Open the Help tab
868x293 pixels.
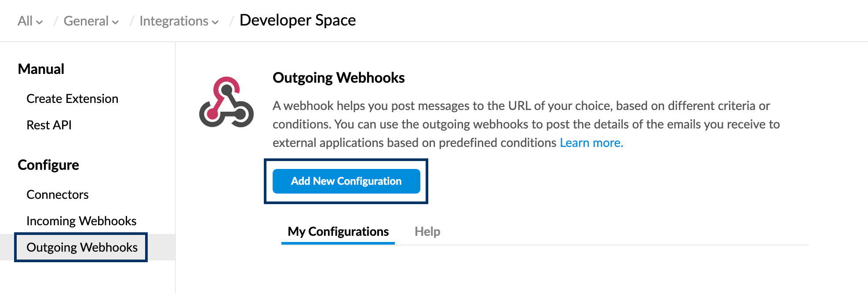click(x=427, y=231)
